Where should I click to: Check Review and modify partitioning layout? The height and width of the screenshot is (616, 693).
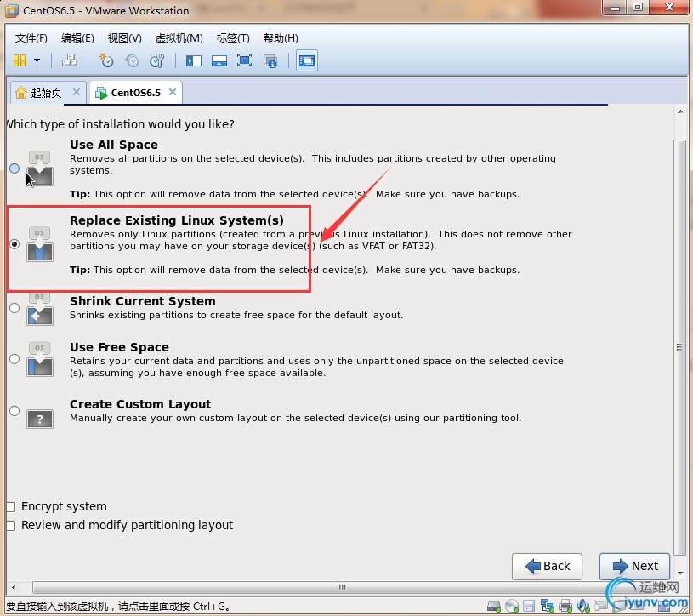(10, 525)
